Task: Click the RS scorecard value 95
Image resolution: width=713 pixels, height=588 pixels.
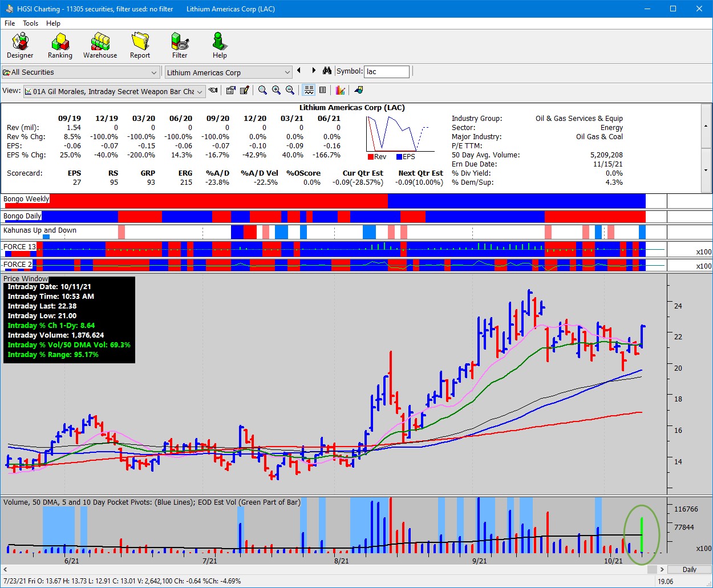Action: pos(114,183)
